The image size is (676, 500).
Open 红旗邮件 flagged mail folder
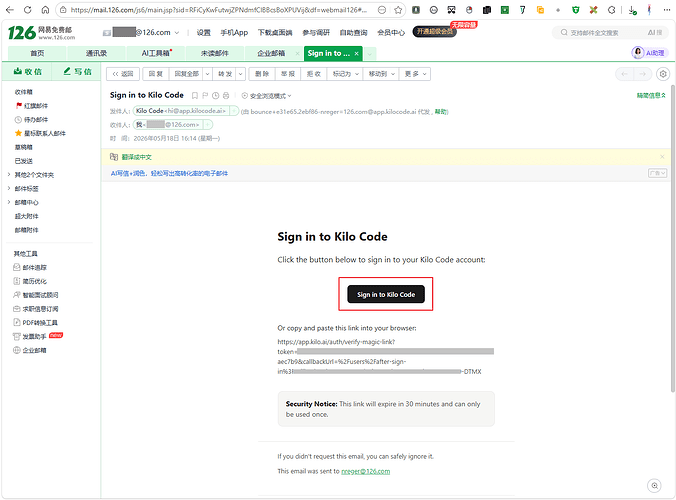coord(36,106)
